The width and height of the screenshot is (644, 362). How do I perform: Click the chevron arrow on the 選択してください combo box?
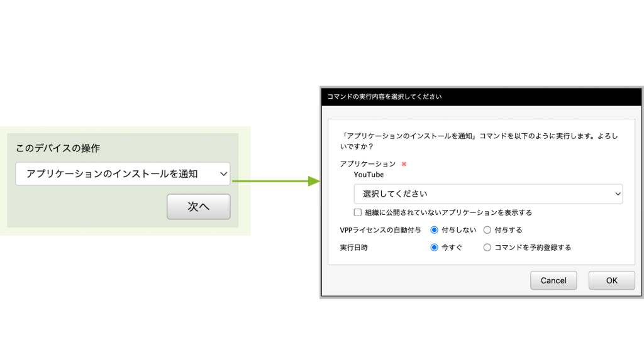(x=617, y=194)
